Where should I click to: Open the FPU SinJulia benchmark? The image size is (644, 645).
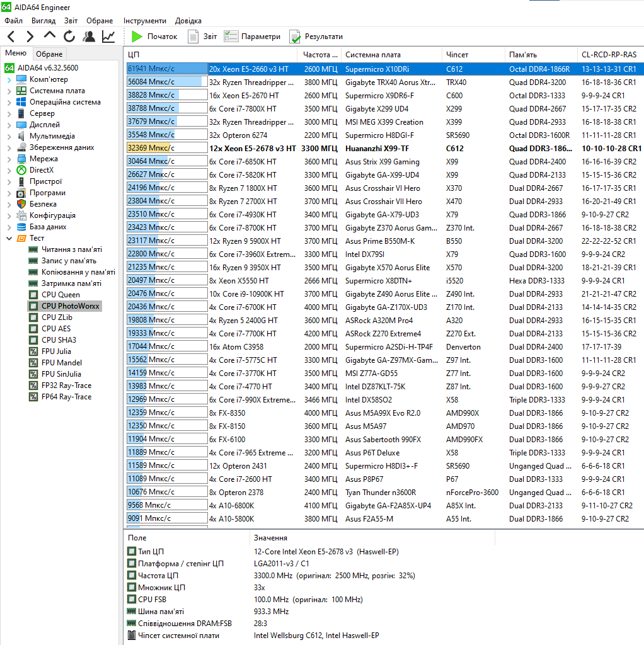pyautogui.click(x=55, y=374)
